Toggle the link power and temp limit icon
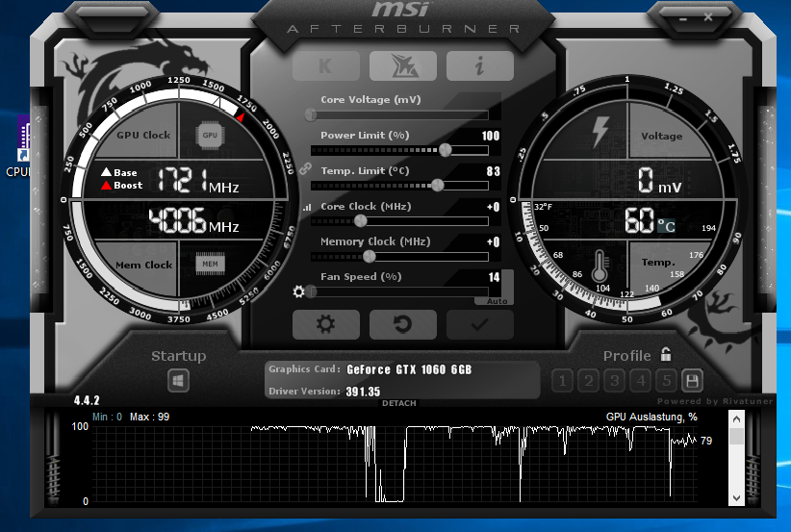 point(305,169)
